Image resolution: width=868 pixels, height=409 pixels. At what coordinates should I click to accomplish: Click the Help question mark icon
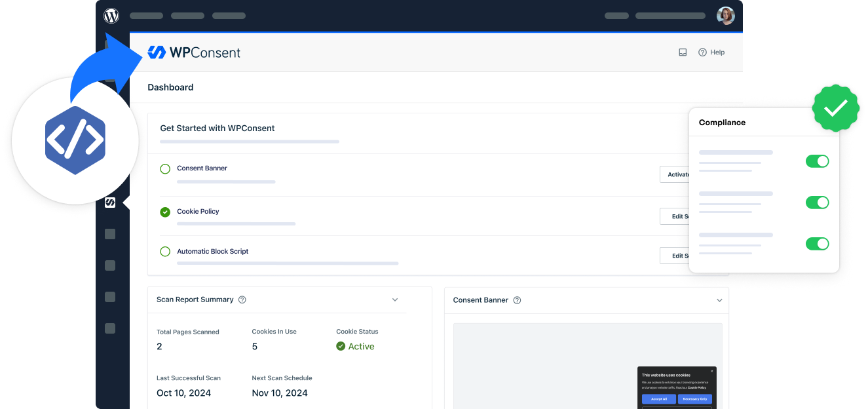pyautogui.click(x=702, y=52)
